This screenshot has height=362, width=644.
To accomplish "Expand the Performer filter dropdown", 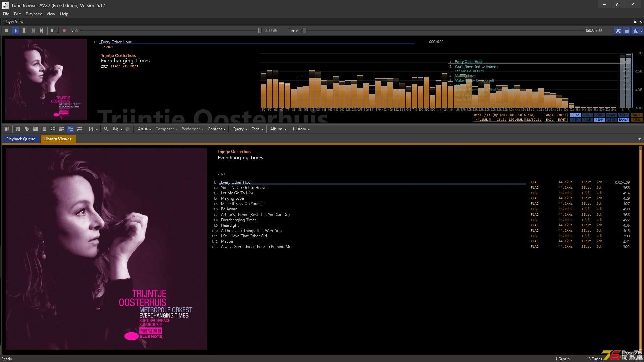I will (x=193, y=129).
